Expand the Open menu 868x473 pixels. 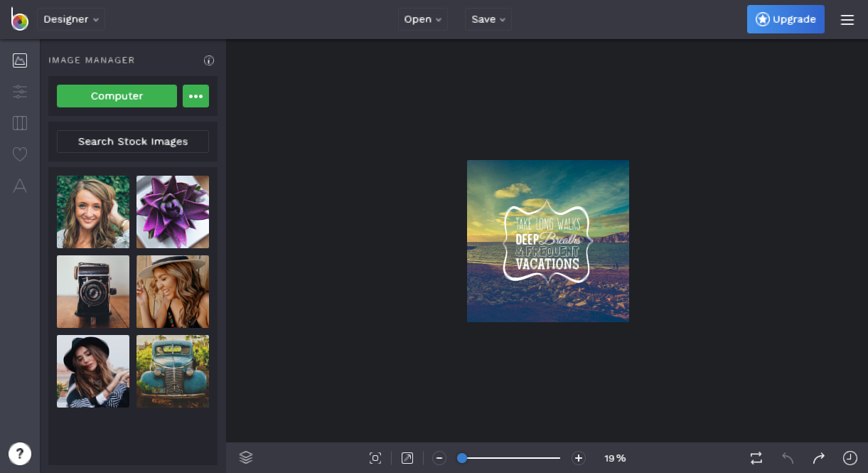[423, 19]
